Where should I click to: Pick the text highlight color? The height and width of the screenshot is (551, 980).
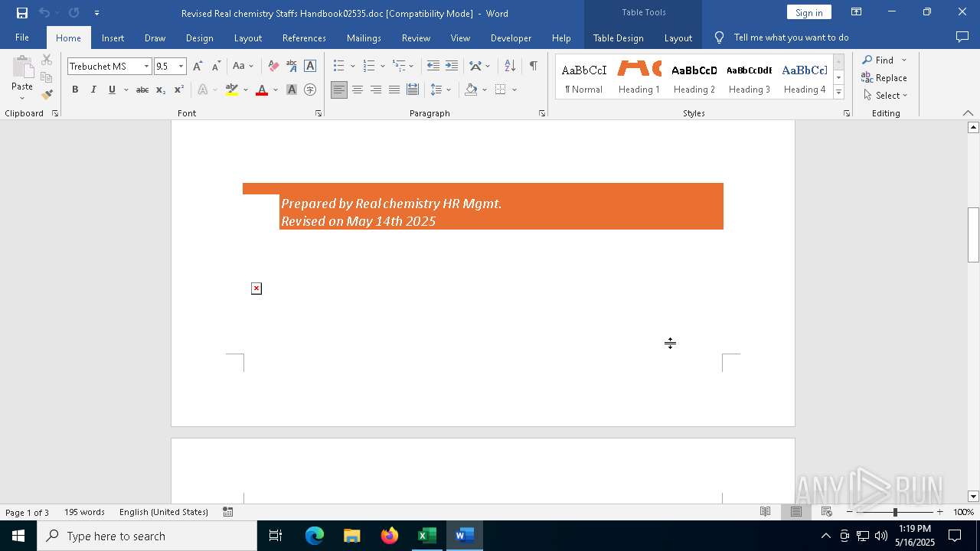coord(232,90)
